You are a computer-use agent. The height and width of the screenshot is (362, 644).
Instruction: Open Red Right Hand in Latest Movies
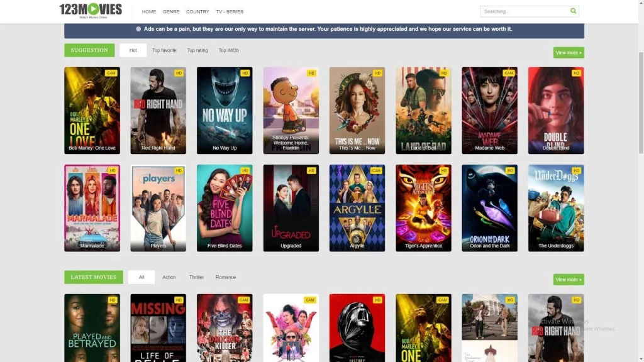pyautogui.click(x=556, y=328)
